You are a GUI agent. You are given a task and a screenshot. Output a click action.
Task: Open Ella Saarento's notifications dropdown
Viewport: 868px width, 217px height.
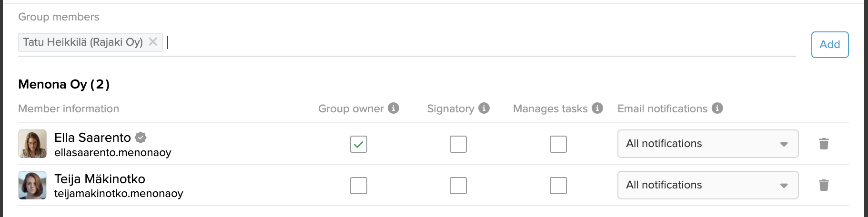(708, 144)
